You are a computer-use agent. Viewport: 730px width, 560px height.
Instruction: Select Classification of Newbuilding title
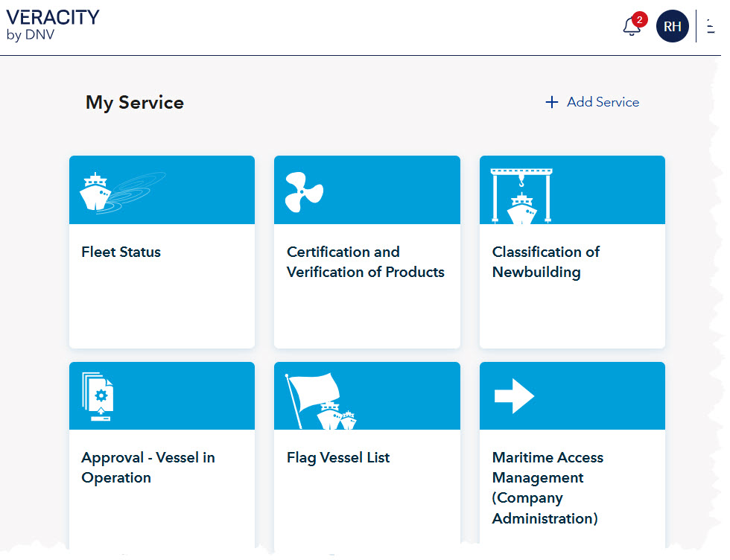pos(545,262)
